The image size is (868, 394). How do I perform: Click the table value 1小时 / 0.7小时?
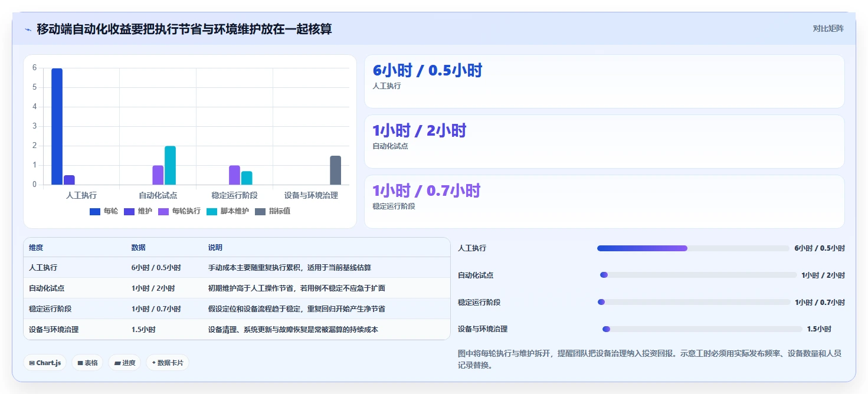click(156, 309)
